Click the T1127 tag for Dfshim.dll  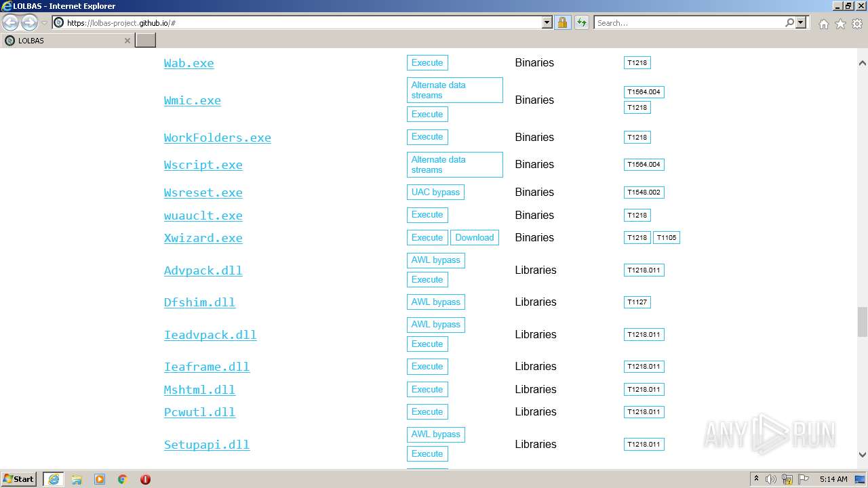tap(637, 302)
